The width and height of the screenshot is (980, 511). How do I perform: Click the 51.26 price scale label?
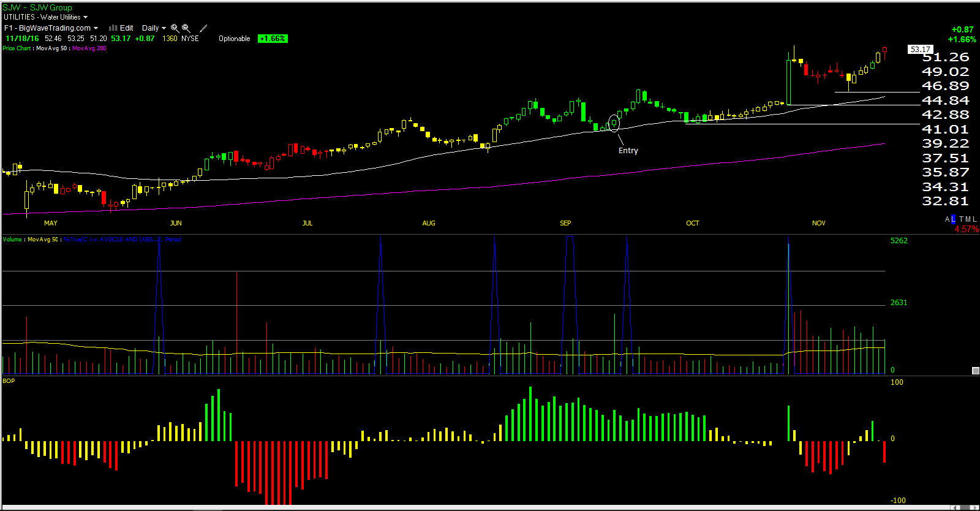point(946,57)
